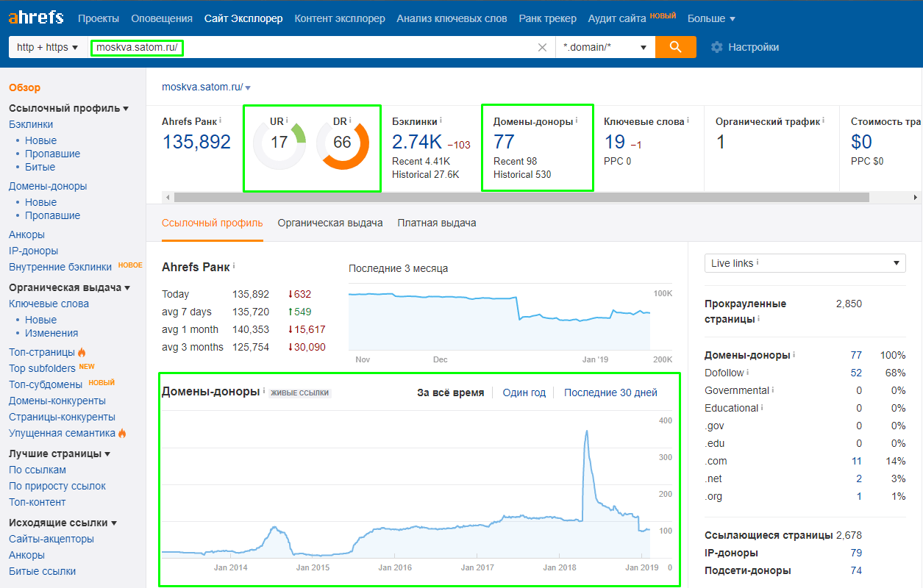Open the Live links dropdown
The width and height of the screenshot is (923, 588).
(x=805, y=263)
